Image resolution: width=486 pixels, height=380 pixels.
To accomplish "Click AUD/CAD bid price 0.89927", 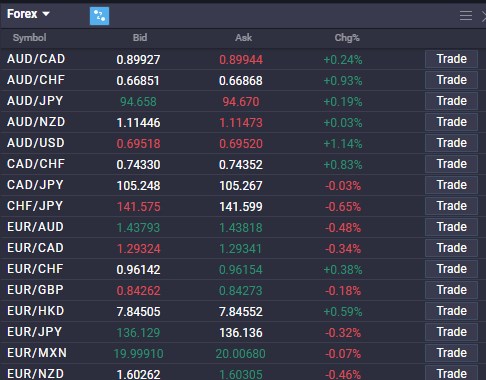I will point(138,60).
